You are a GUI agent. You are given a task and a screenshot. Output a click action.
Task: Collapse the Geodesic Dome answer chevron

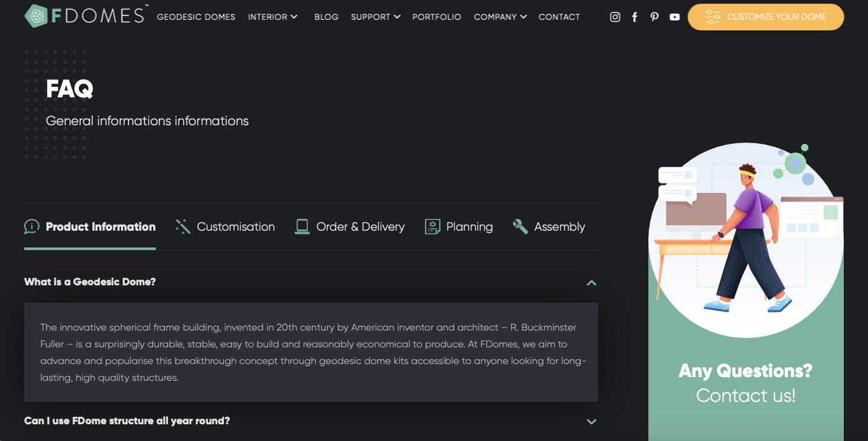tap(591, 283)
